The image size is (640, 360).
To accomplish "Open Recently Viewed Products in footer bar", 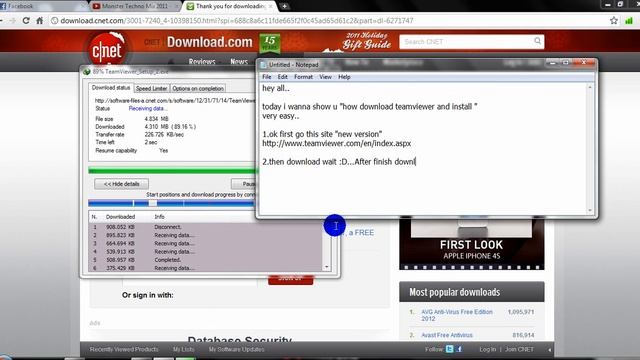I will click(x=124, y=349).
